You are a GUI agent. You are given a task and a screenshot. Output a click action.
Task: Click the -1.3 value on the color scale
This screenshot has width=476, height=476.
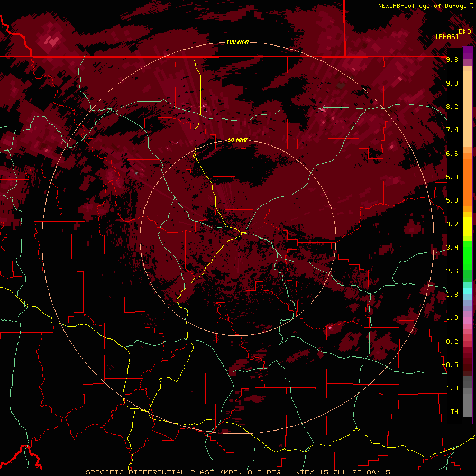450,388
